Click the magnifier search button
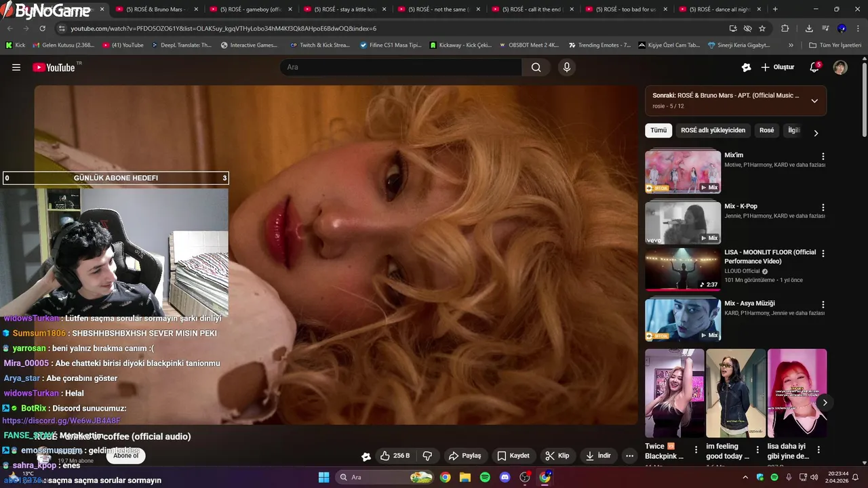868x488 pixels. pos(536,67)
